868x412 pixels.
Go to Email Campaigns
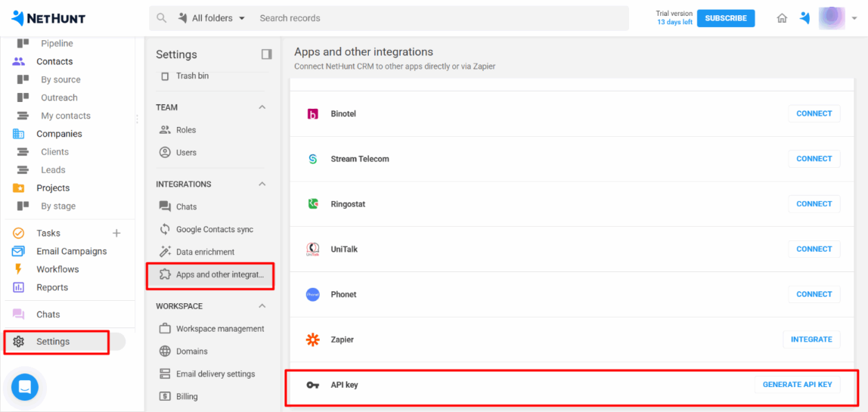pos(71,252)
